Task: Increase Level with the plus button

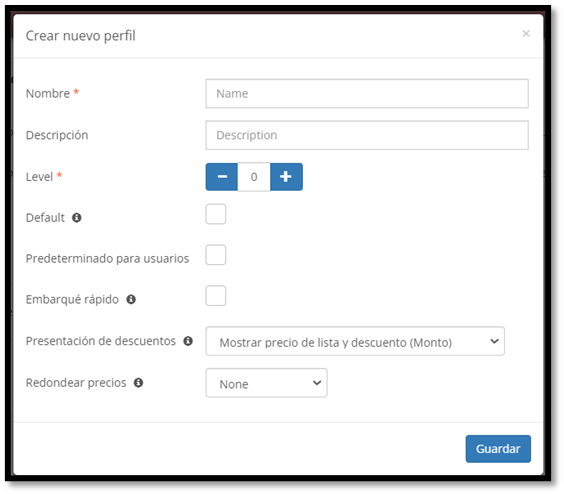Action: point(286,177)
